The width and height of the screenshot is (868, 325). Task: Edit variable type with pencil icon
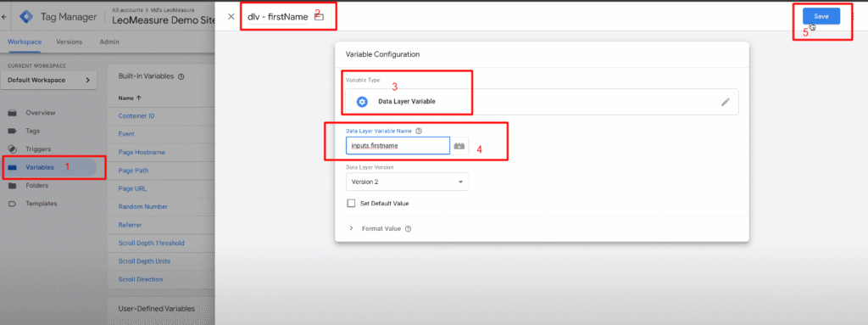pyautogui.click(x=726, y=102)
